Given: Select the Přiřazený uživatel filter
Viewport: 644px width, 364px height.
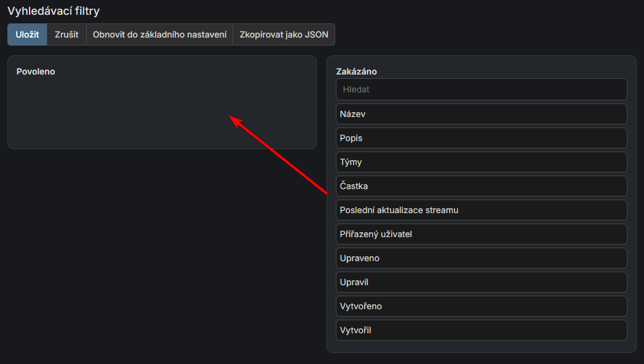Looking at the screenshot, I should [481, 233].
